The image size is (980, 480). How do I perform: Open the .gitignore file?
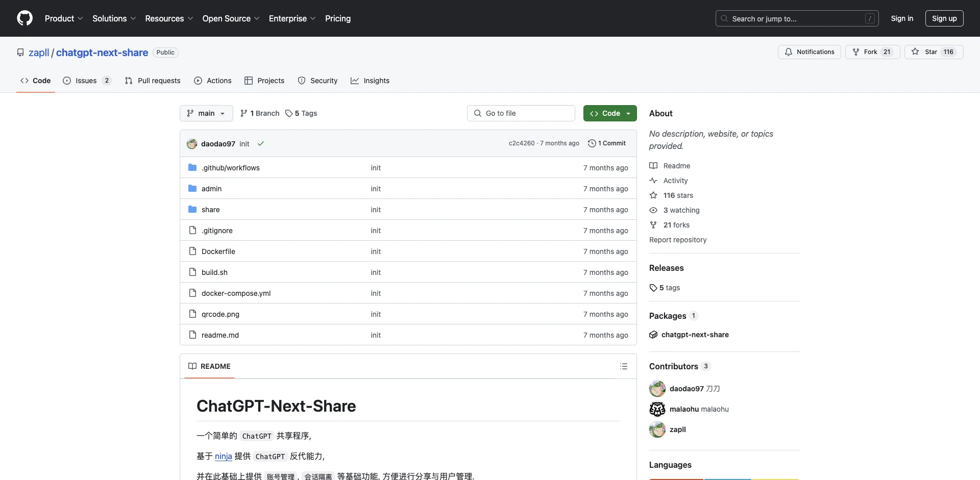(x=217, y=231)
